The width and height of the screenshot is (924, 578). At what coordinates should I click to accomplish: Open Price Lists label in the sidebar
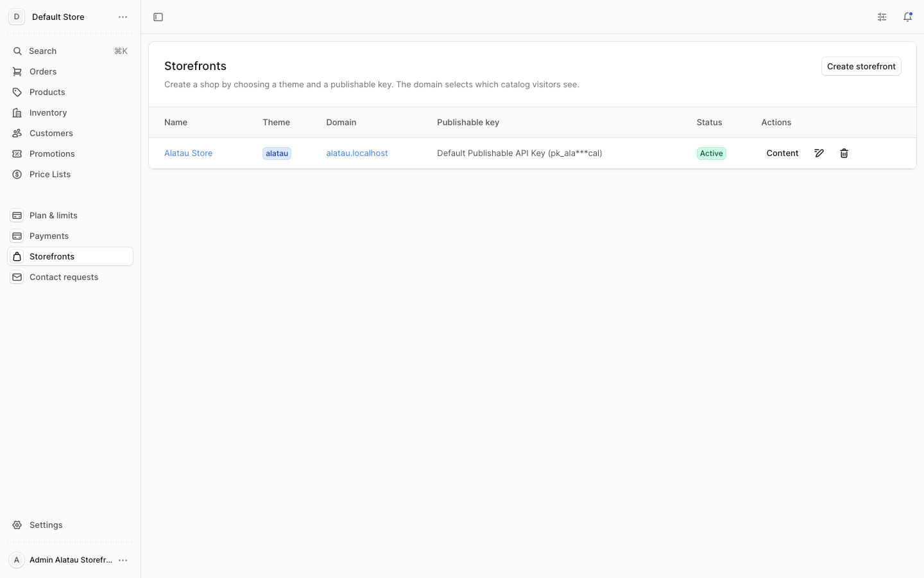click(50, 175)
